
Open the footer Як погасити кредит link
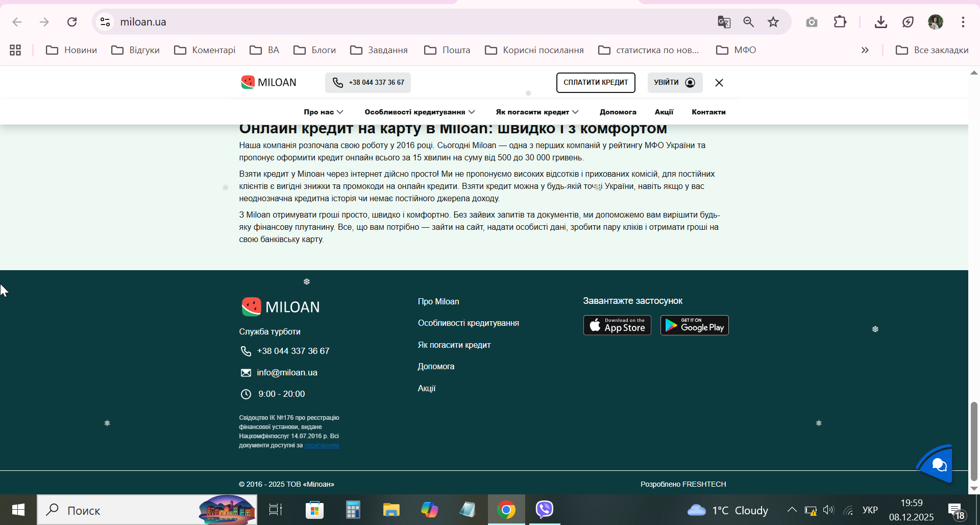454,345
